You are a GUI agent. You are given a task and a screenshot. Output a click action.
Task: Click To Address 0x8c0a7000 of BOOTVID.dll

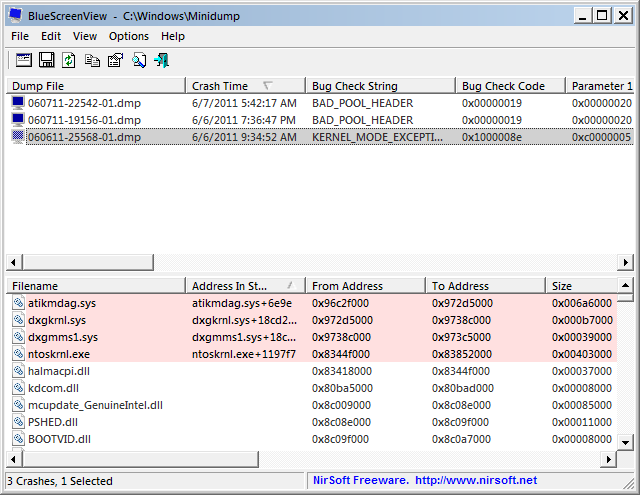coord(461,439)
